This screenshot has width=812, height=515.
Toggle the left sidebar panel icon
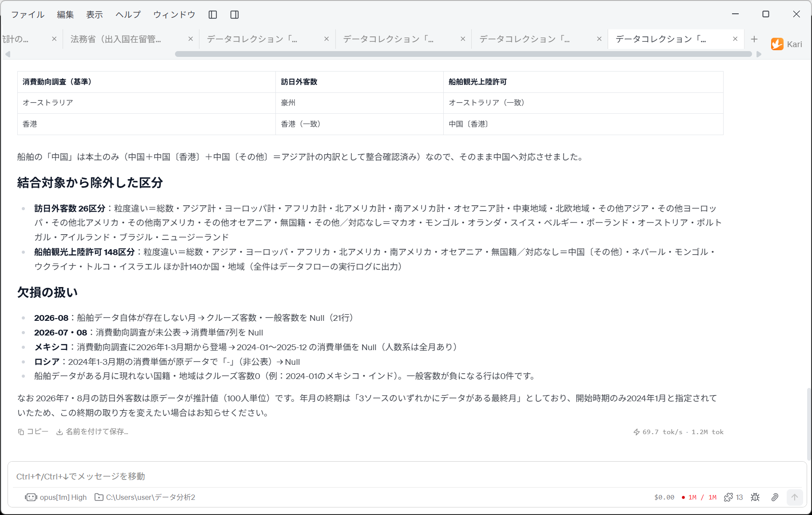coord(213,15)
